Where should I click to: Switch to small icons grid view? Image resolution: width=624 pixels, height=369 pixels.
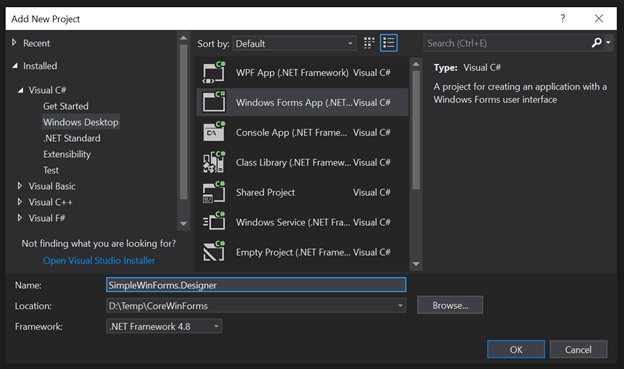click(369, 43)
